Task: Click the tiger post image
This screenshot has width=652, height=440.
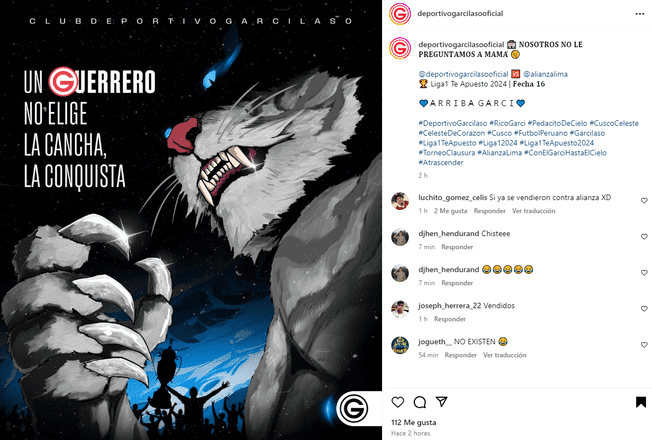Action: (191, 220)
